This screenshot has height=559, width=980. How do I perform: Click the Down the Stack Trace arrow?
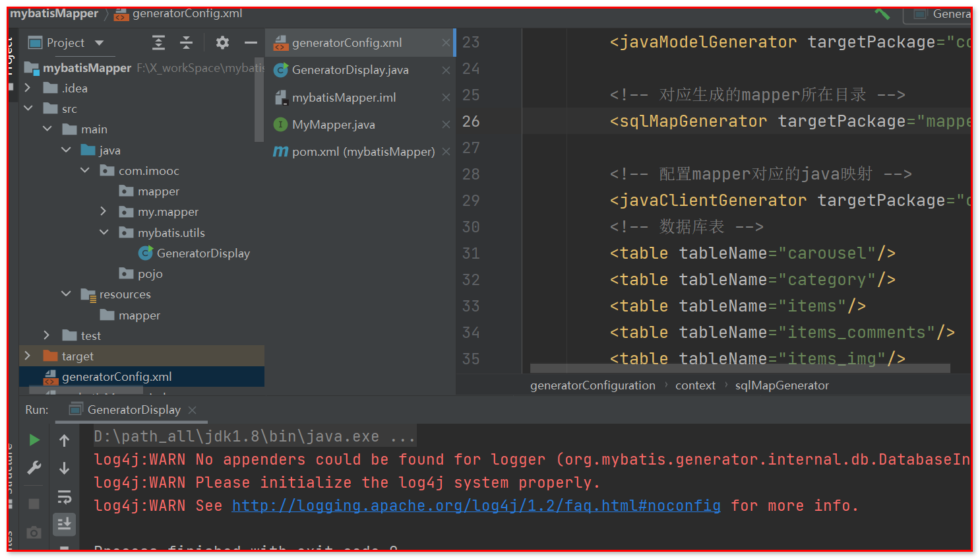coord(64,469)
